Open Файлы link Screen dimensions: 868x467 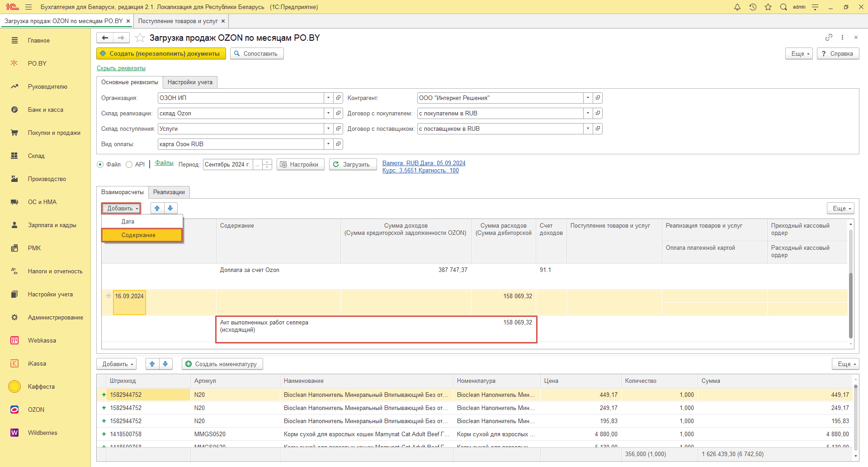(x=164, y=163)
